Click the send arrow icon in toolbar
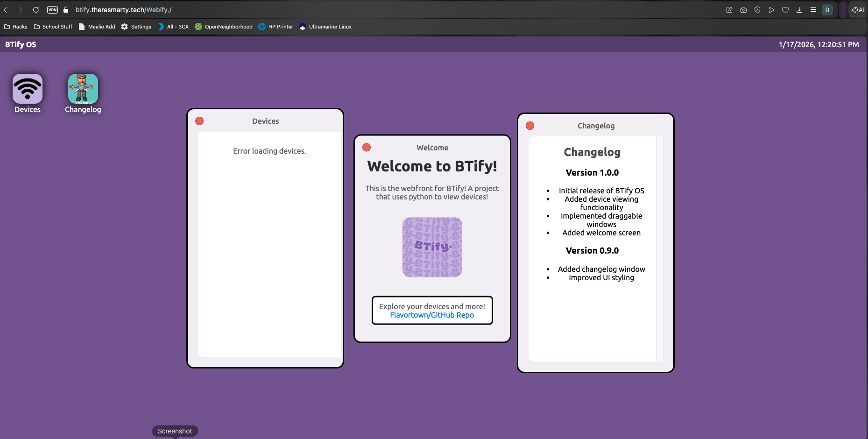868x439 pixels. click(x=771, y=10)
